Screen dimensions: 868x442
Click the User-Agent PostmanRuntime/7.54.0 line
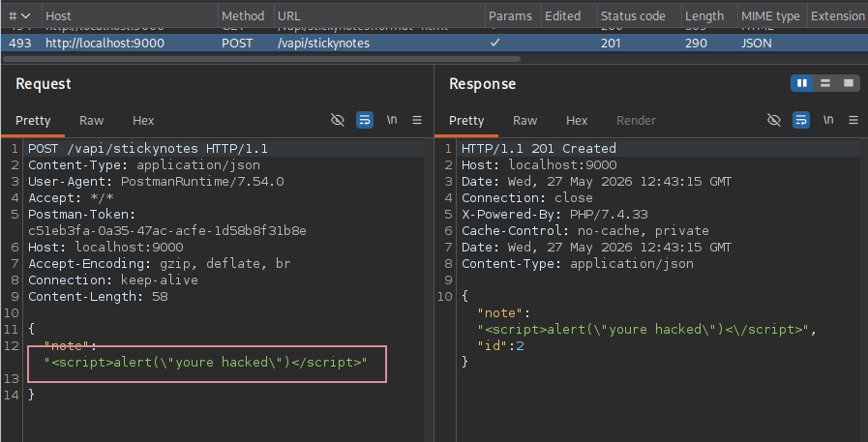coord(156,181)
